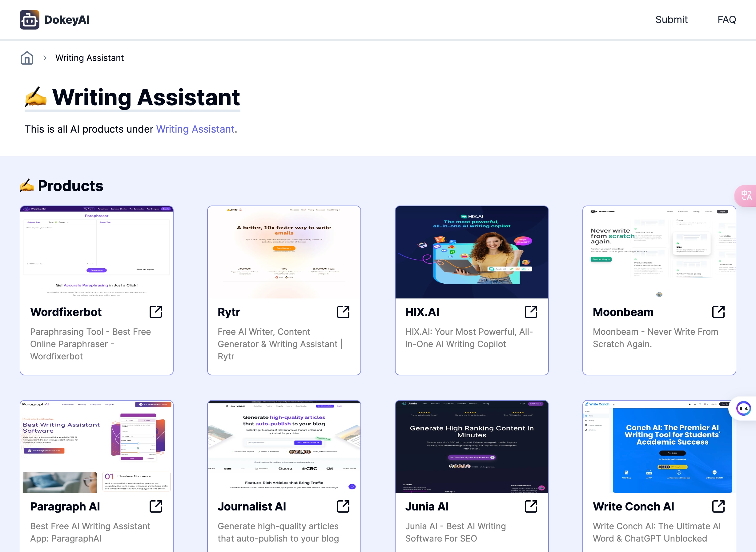Click the Writing Assistant breadcrumb text
This screenshot has width=756, height=552.
90,58
